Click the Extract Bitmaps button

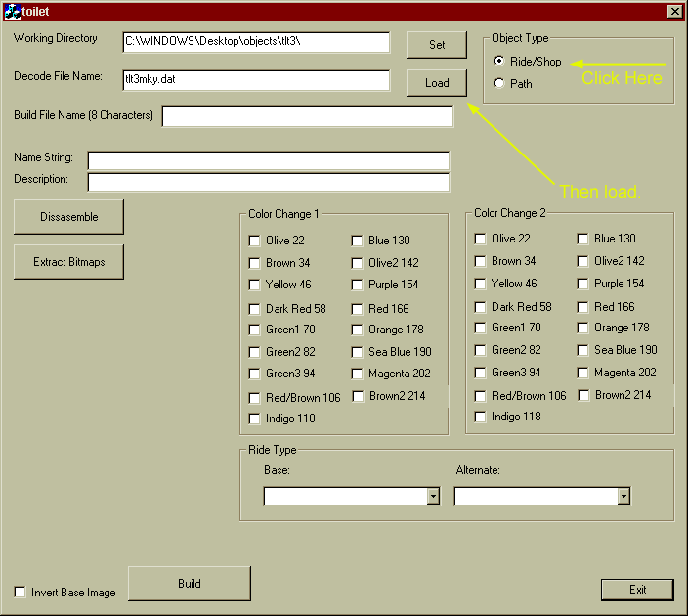tap(68, 262)
